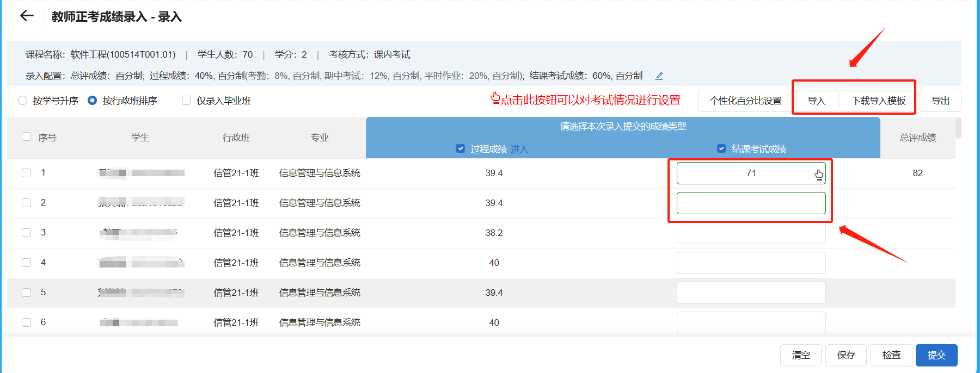Click the 清空 button
980x373 pixels.
click(801, 355)
